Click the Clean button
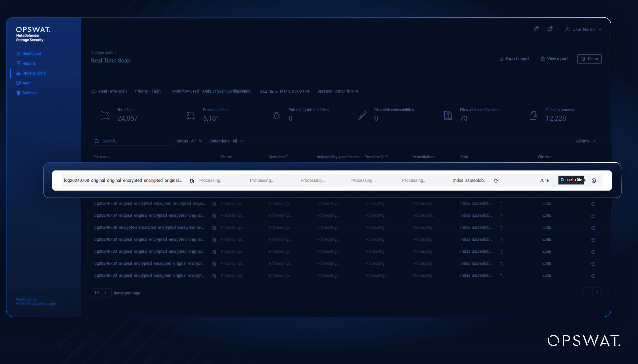The height and width of the screenshot is (364, 638). click(589, 59)
